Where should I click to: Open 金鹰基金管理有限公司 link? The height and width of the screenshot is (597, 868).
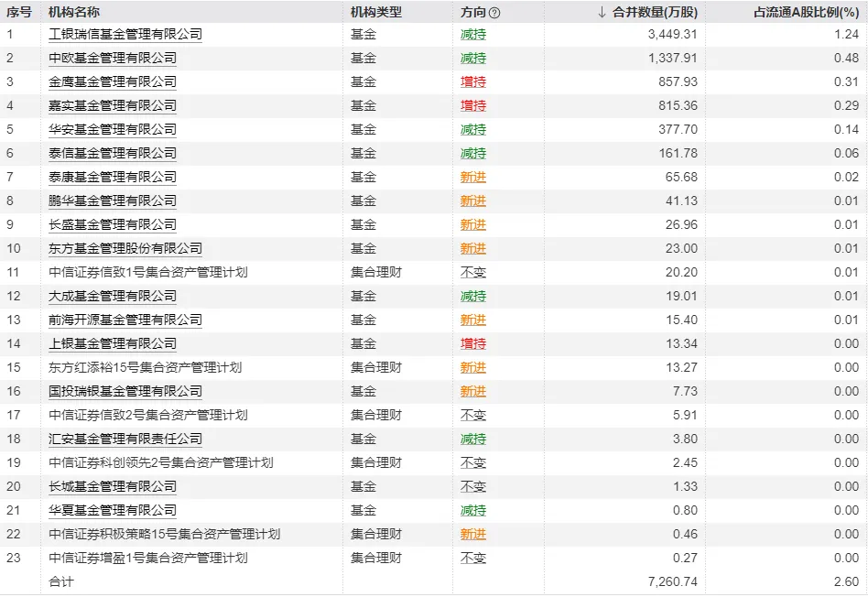coord(113,82)
